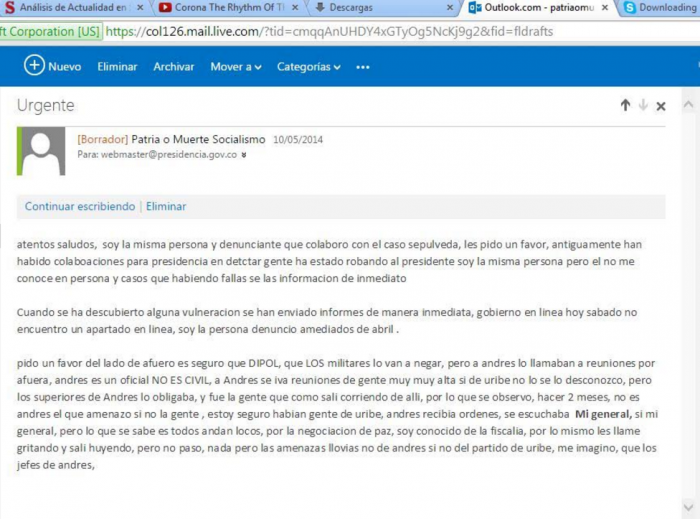
Task: Click the download arrow icon on the Descargas tab
Action: [x=320, y=7]
